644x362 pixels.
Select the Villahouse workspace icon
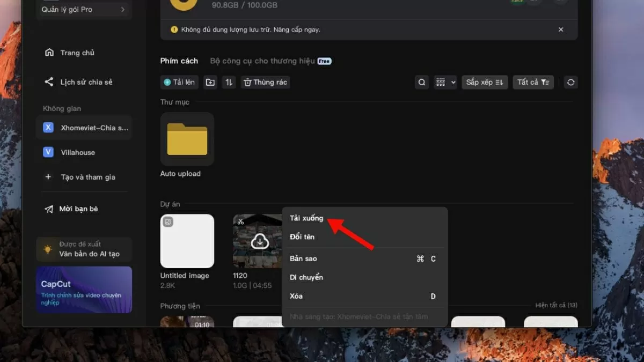pos(48,152)
